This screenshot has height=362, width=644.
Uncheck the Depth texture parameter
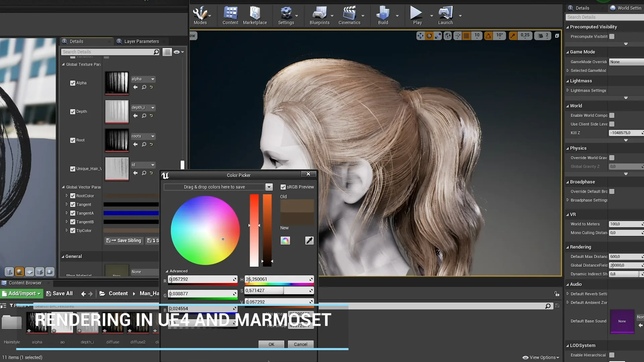(72, 112)
